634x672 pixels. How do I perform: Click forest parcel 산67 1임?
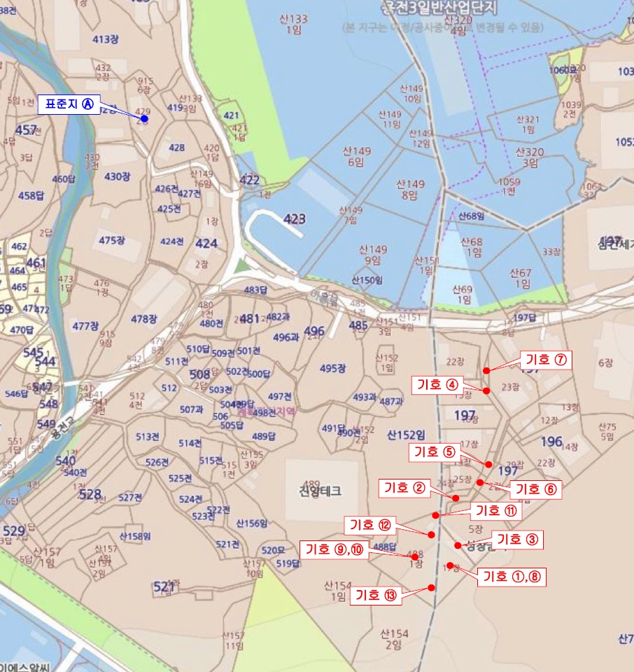[x=521, y=278]
